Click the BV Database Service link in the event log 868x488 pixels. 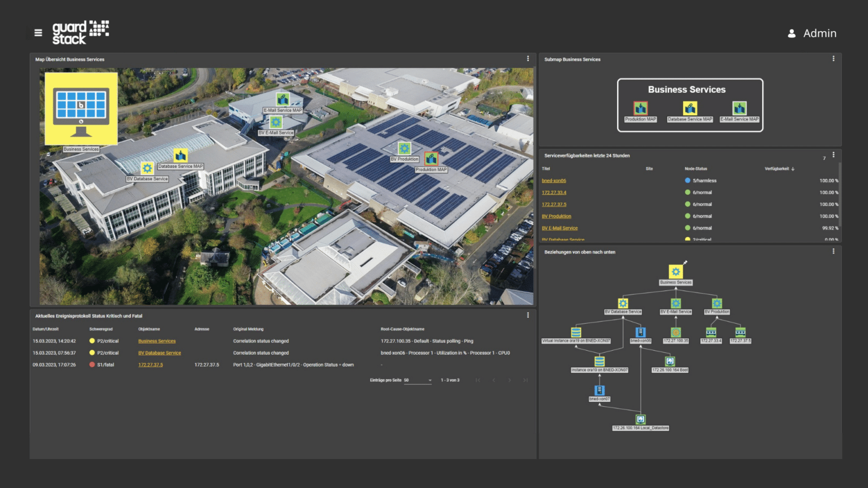point(159,352)
